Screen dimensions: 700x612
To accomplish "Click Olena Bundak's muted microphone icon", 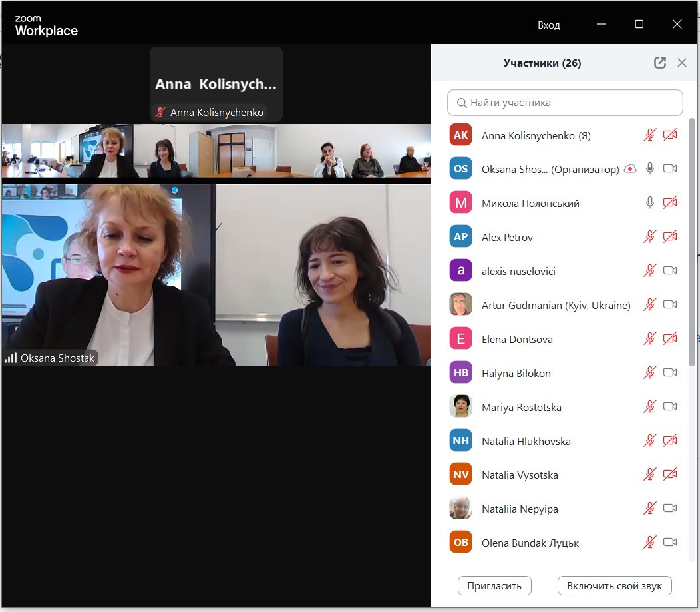I will [x=649, y=542].
